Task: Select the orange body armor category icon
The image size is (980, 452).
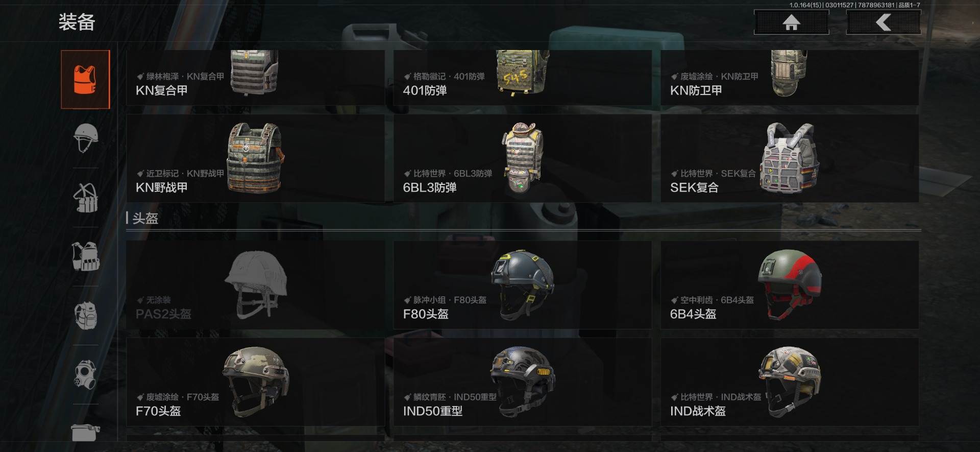Action: pos(85,79)
